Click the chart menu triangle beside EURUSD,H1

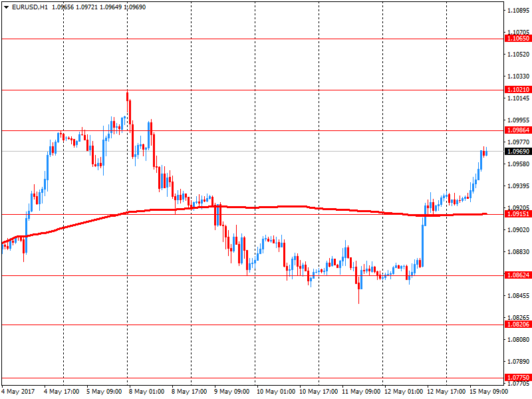[6, 7]
